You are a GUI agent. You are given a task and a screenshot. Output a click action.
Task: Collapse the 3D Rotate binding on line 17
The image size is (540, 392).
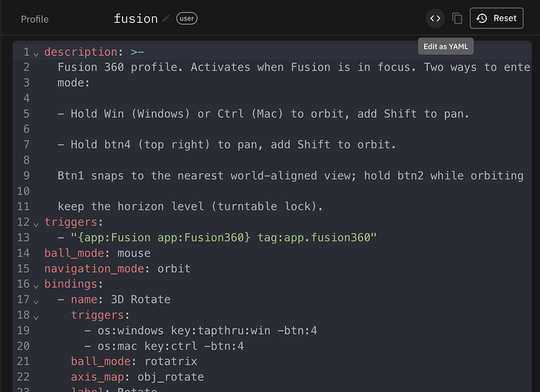[36, 302]
